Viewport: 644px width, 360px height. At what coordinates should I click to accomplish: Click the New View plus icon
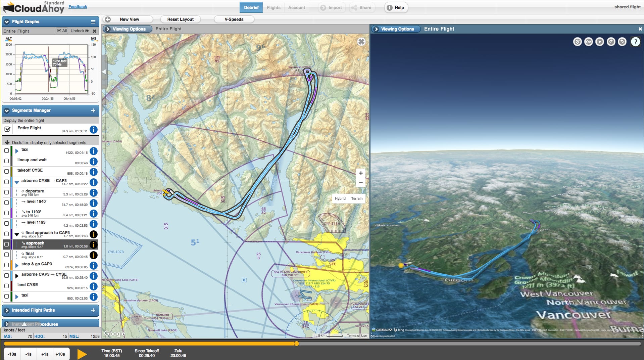108,19
